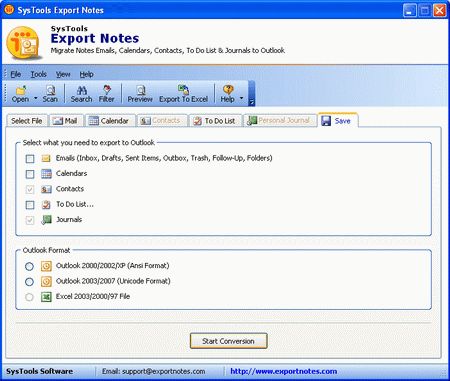Check the Calendars checkbox
Viewport: 450px width, 381px height.
click(30, 174)
